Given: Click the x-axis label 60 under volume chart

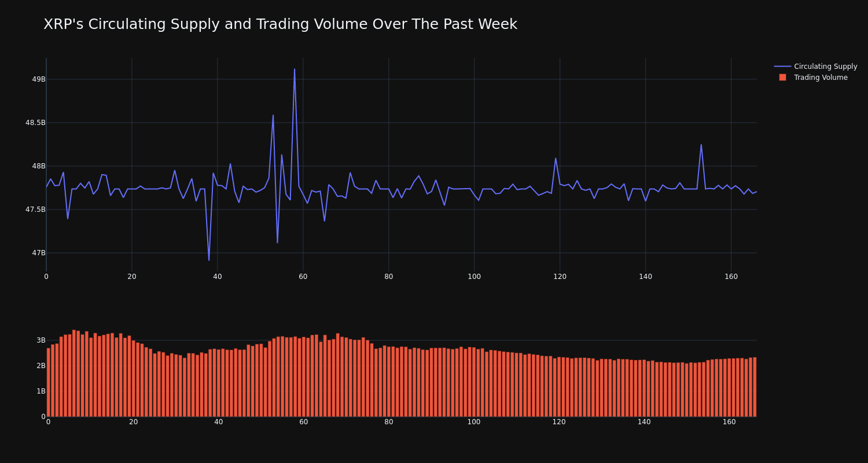Looking at the screenshot, I should (303, 422).
